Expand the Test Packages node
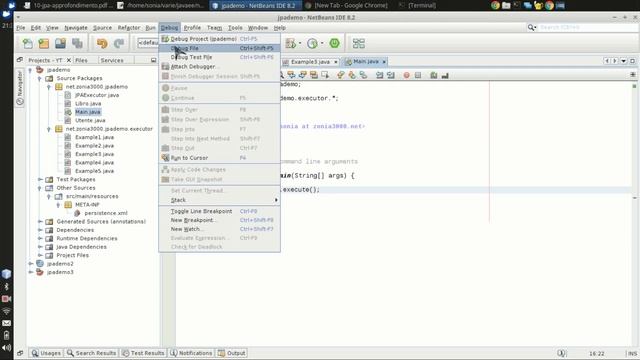The height and width of the screenshot is (360, 640). [x=40, y=180]
